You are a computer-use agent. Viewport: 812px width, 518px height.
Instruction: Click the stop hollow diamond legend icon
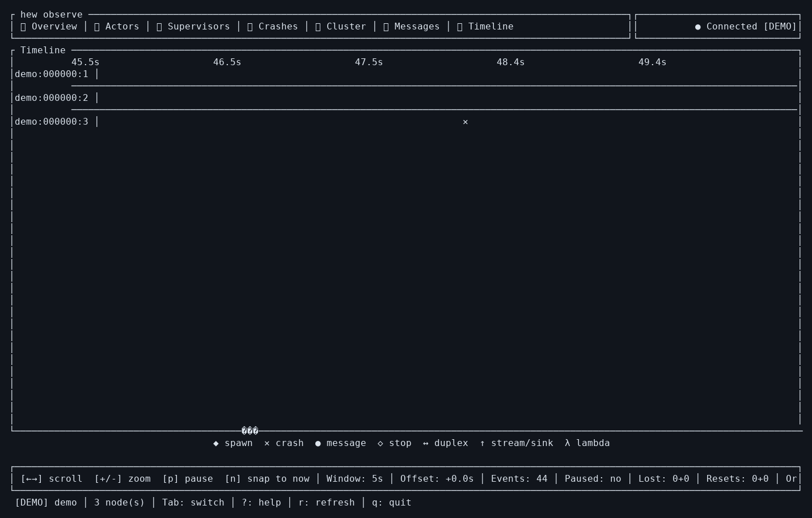coord(380,443)
